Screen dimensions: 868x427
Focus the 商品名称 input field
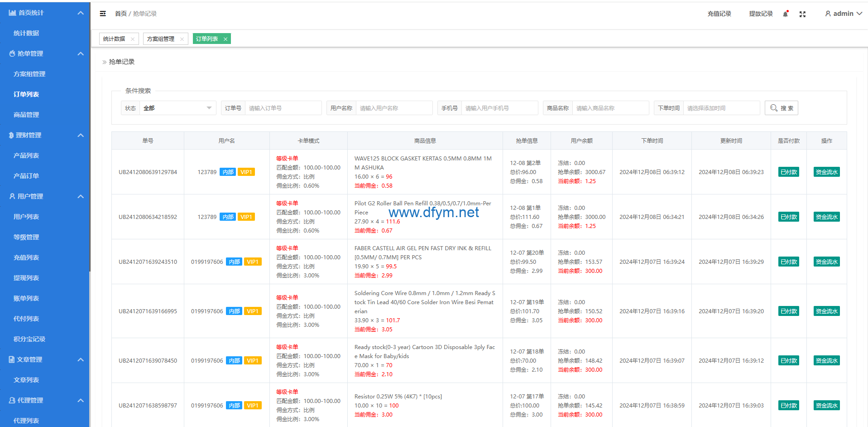coord(611,108)
